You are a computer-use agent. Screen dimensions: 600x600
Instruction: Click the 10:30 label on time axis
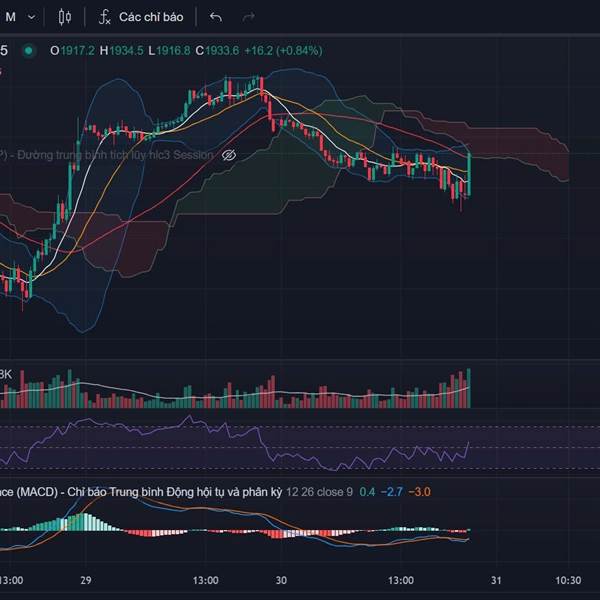pyautogui.click(x=568, y=580)
